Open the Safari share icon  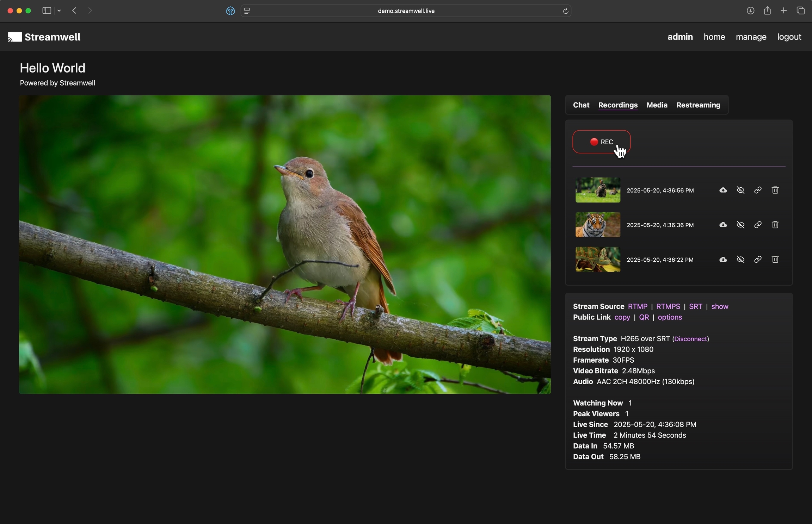[x=767, y=11]
